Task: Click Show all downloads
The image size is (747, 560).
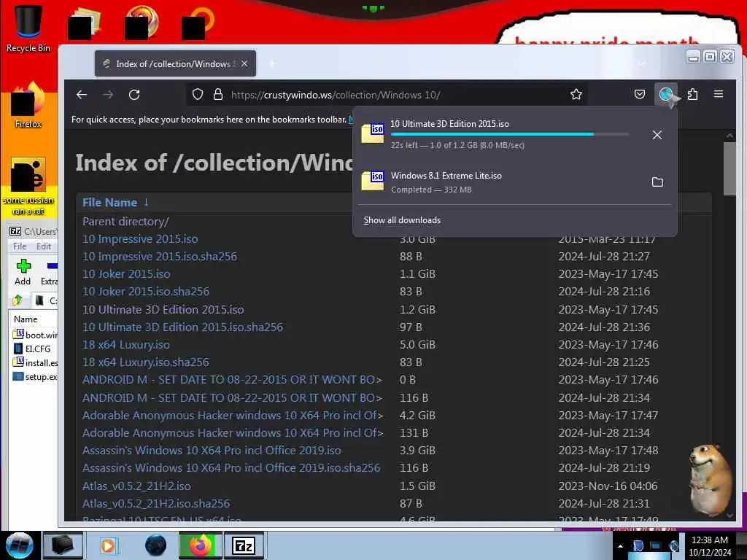Action: click(402, 220)
